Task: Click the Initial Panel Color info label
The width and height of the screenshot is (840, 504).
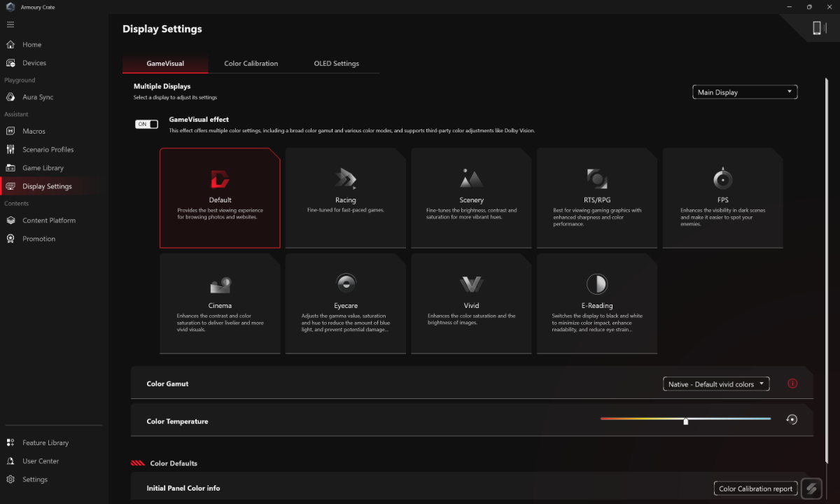Action: (183, 488)
